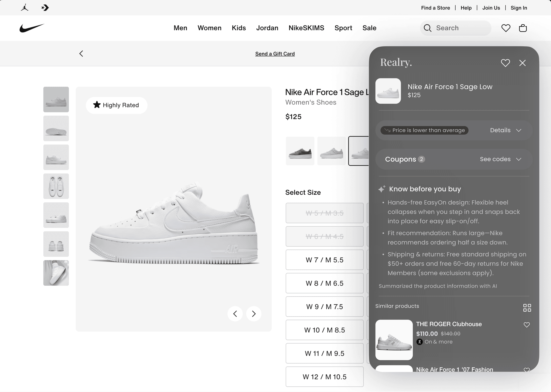Open THE ROGER Clubhouse title
551x392 pixels.
[449, 324]
